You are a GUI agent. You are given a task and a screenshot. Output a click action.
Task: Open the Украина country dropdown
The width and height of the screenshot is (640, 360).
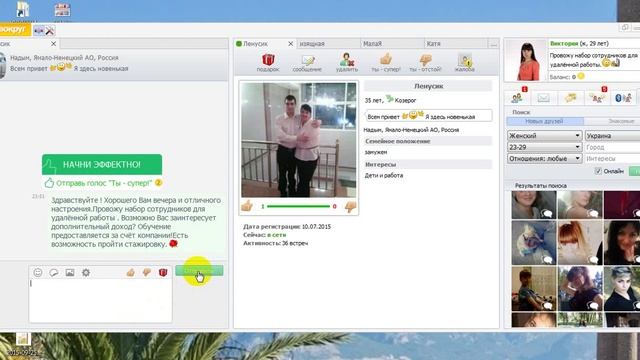(612, 136)
